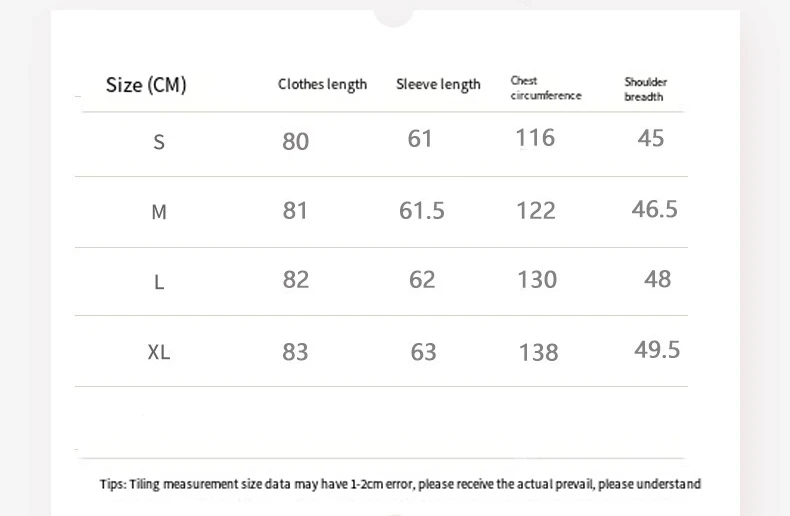The width and height of the screenshot is (790, 516).
Task: Click the Chest circumference column header
Action: [x=545, y=88]
